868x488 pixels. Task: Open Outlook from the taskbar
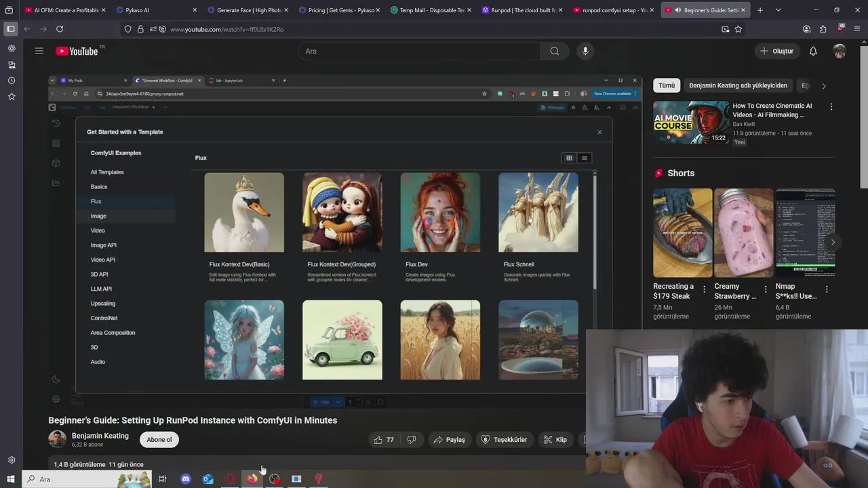pos(208,479)
